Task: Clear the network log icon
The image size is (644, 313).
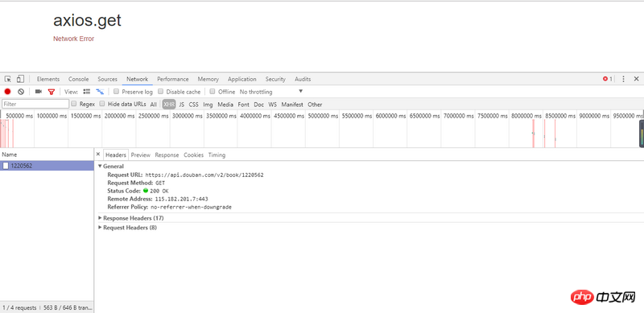Action: click(21, 92)
